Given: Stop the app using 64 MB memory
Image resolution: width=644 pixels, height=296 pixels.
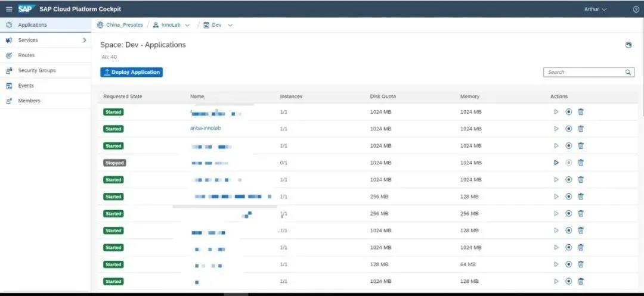Looking at the screenshot, I should 568,264.
